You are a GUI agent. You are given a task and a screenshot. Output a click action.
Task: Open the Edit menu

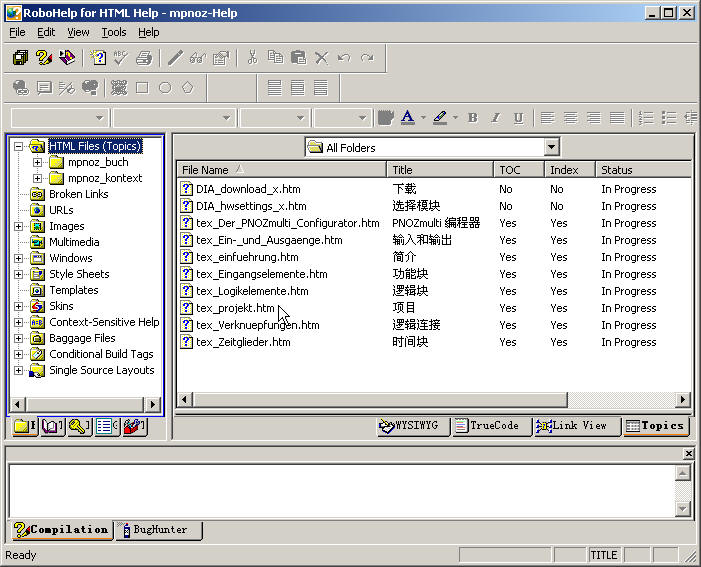46,32
